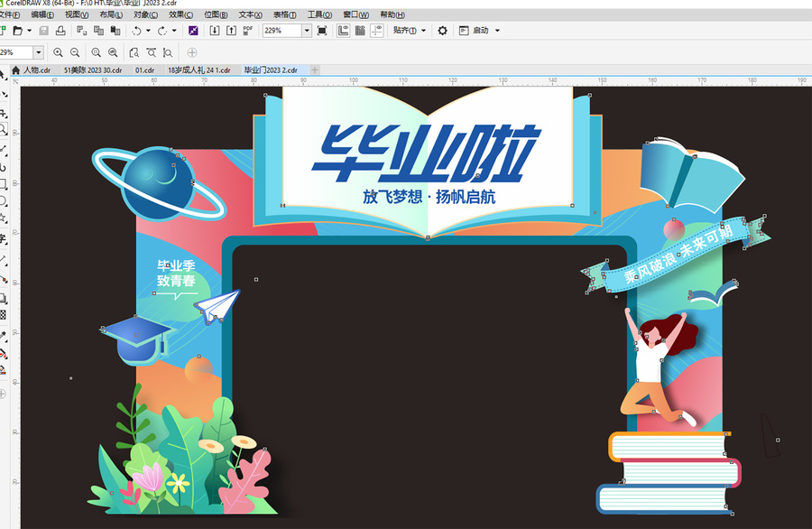The image size is (812, 529).
Task: Expand the Redo history dropdown arrow
Action: coord(174,31)
